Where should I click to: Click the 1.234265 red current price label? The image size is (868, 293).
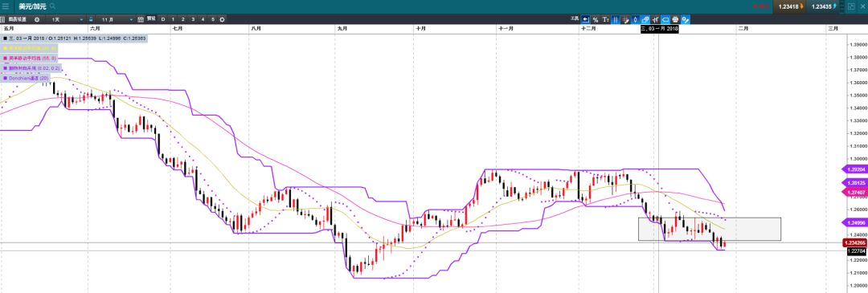coord(854,242)
